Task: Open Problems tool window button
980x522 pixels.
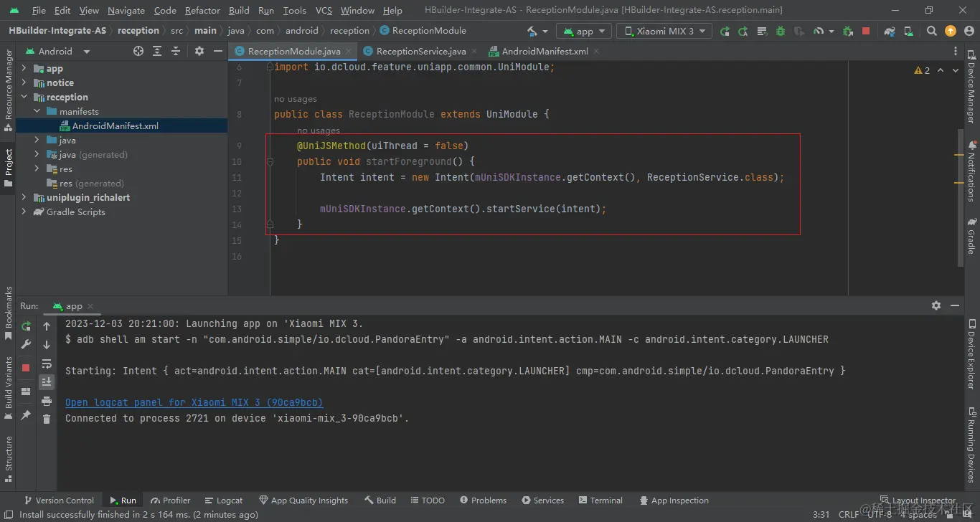Action: 483,500
